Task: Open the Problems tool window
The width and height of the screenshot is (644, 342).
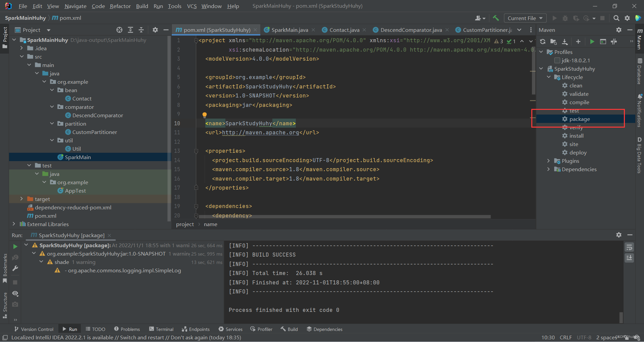Action: (x=127, y=329)
